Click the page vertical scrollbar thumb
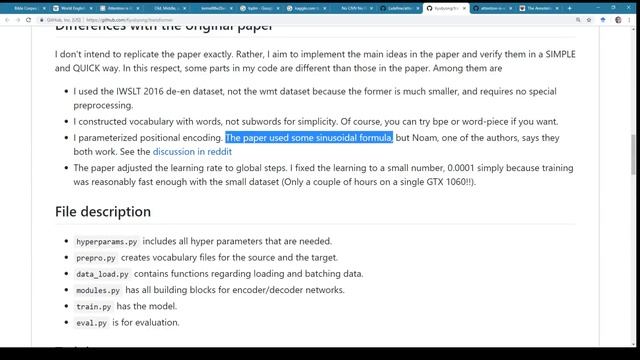The width and height of the screenshot is (640, 360). point(633,154)
